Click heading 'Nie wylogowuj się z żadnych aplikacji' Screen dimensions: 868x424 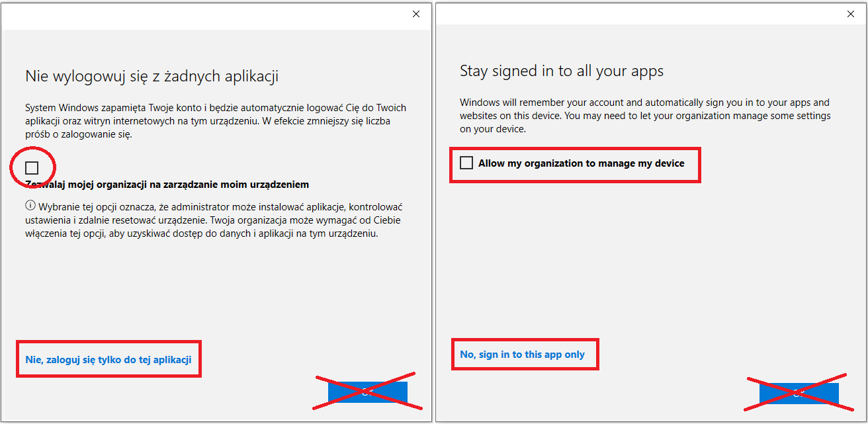point(152,77)
